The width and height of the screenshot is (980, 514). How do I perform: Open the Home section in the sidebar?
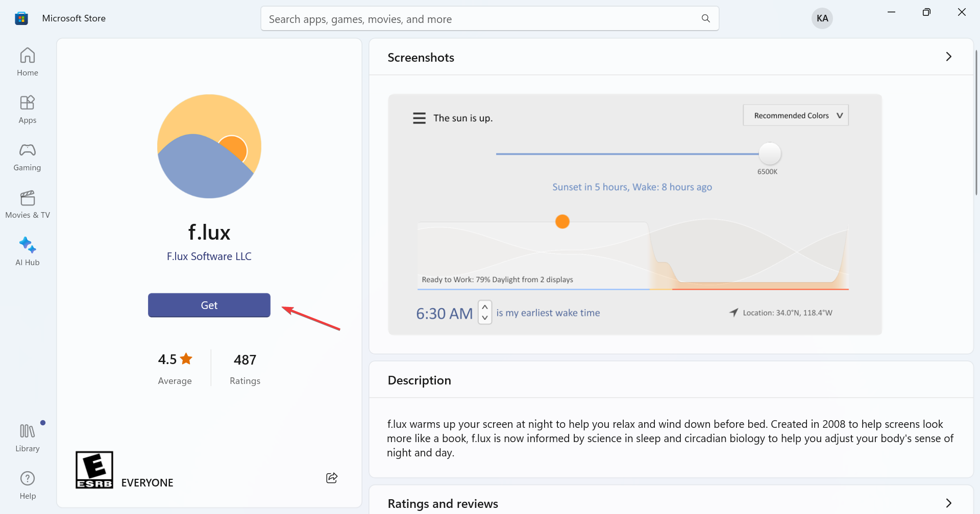point(27,61)
